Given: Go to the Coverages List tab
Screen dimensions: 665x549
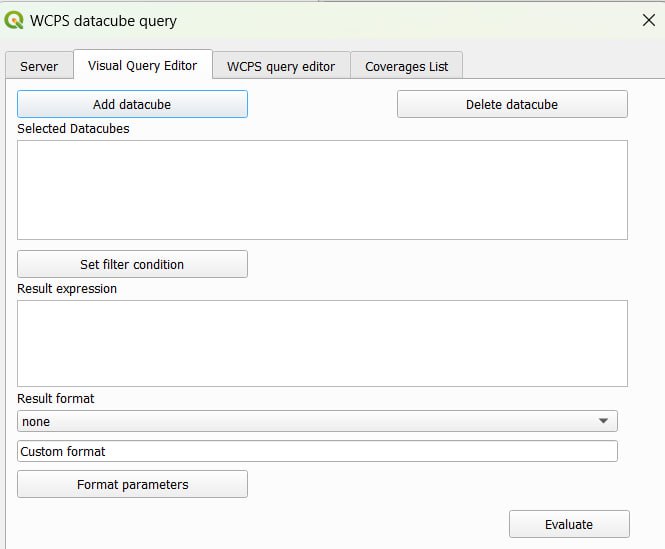Looking at the screenshot, I should (406, 66).
